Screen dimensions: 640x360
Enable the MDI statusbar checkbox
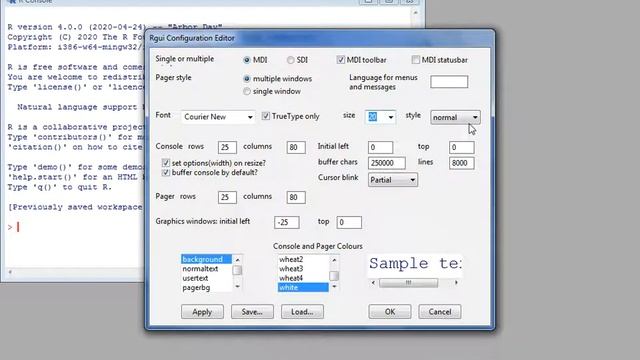coord(416,60)
